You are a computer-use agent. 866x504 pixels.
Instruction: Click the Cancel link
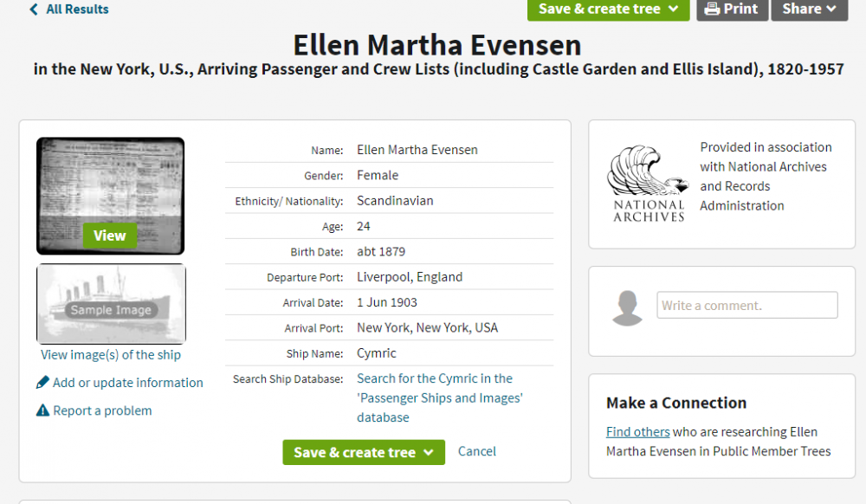pos(476,451)
